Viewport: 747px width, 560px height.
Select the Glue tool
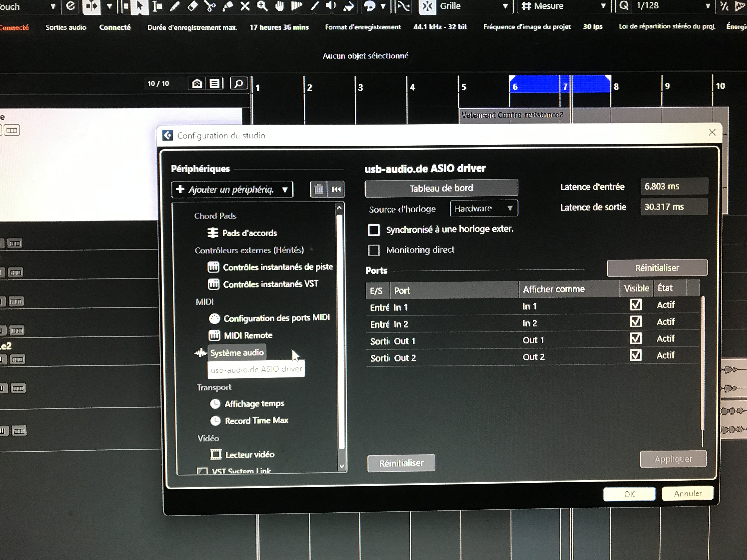tap(228, 6)
